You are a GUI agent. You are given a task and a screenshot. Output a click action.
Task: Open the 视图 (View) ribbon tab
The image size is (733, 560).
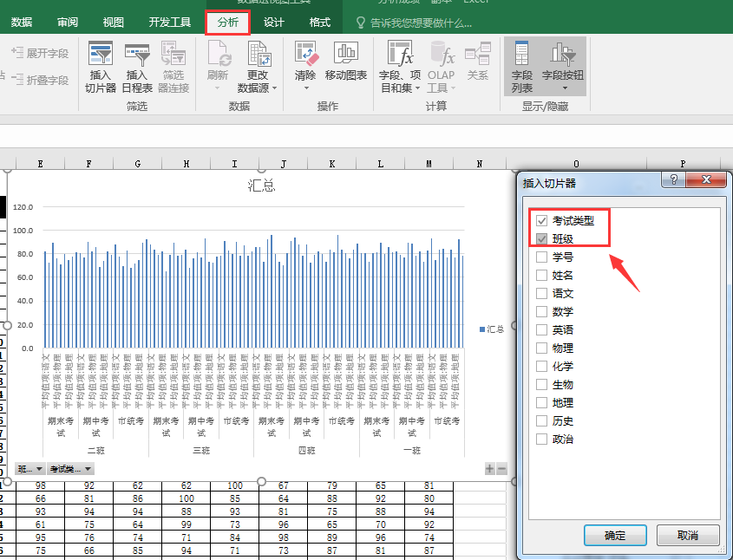coord(113,22)
